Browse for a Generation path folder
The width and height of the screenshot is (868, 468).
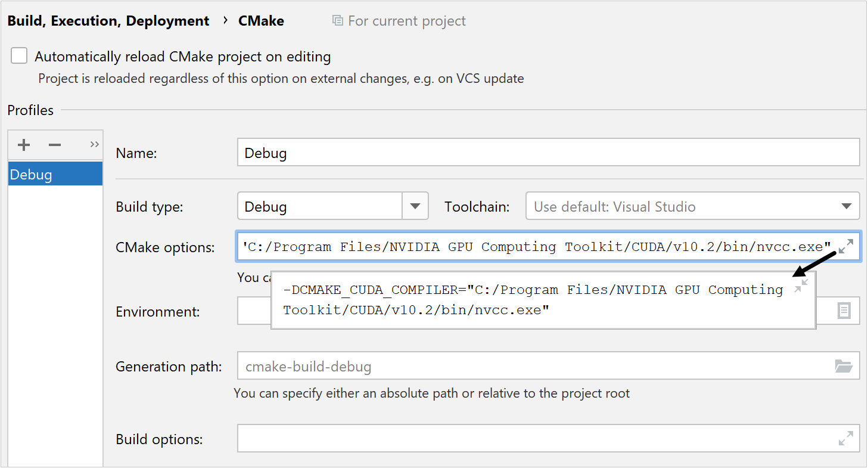pos(847,366)
